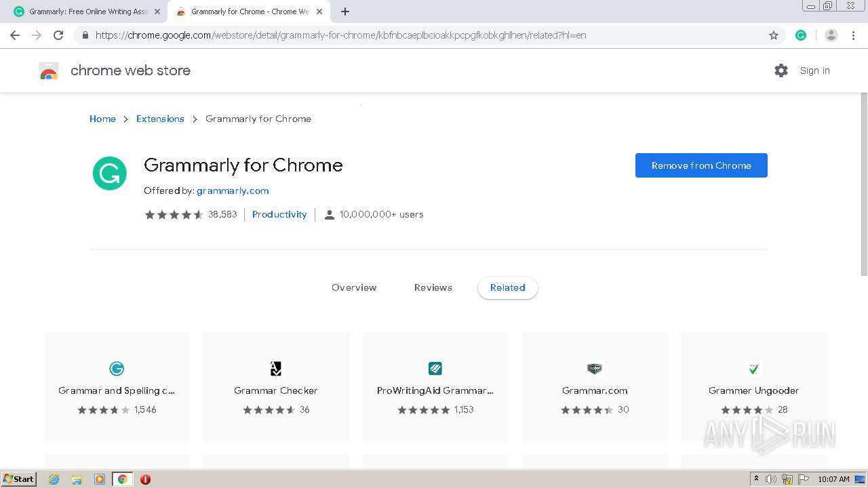Open a new browser tab
This screenshot has height=488, width=868.
(x=345, y=12)
